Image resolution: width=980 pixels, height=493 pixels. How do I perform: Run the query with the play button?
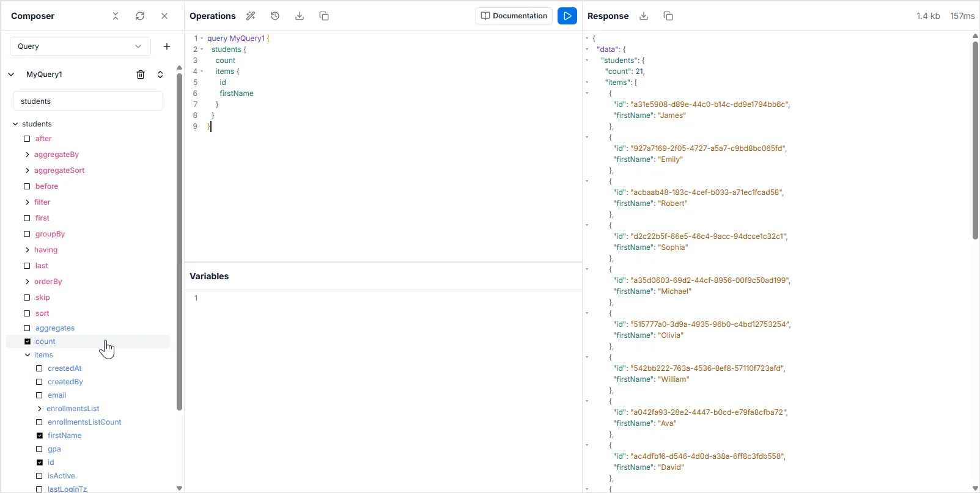567,16
